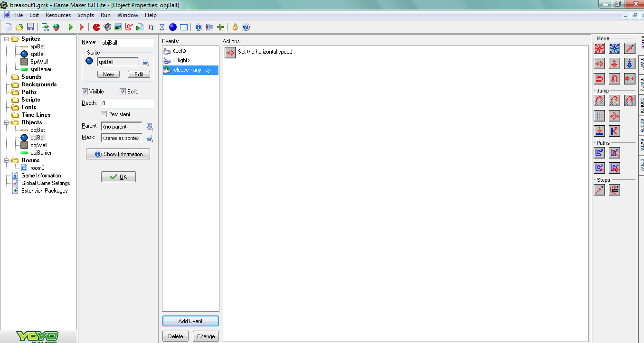644x343 pixels.
Task: Click the Delete event button
Action: [176, 336]
